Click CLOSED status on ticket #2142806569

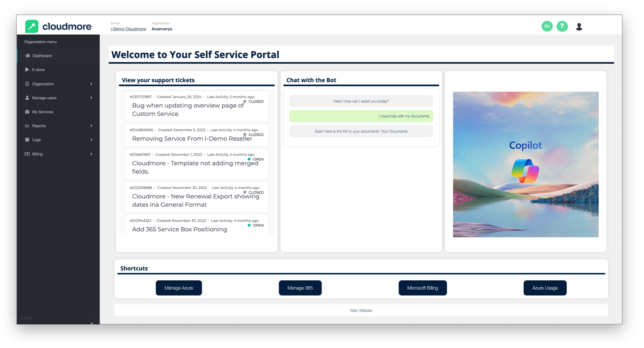click(x=254, y=135)
